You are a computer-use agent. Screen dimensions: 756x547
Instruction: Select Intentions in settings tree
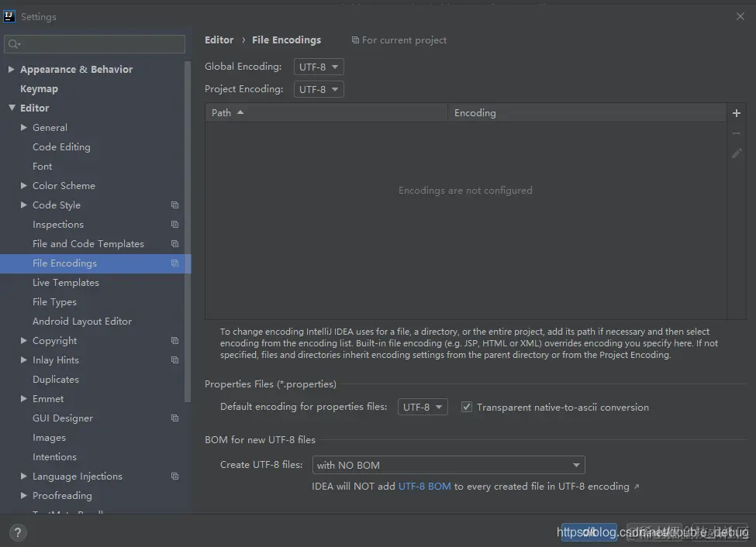54,457
